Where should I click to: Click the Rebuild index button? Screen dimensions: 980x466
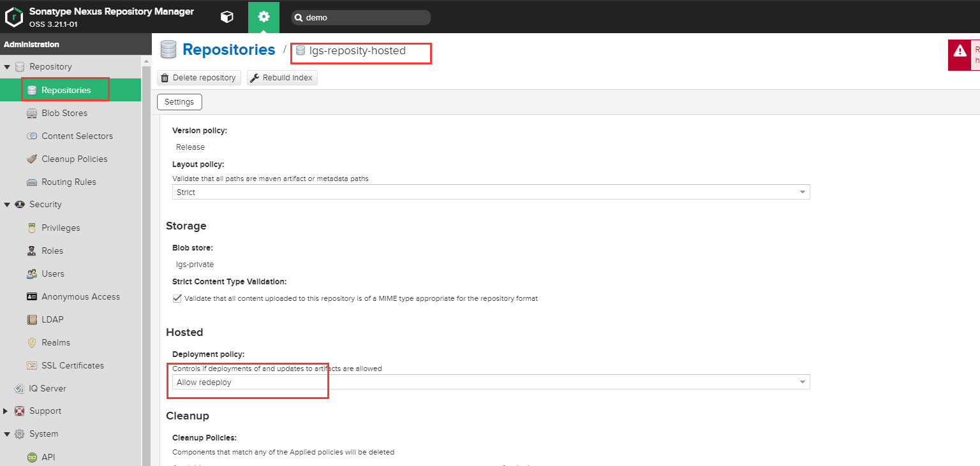pyautogui.click(x=282, y=78)
